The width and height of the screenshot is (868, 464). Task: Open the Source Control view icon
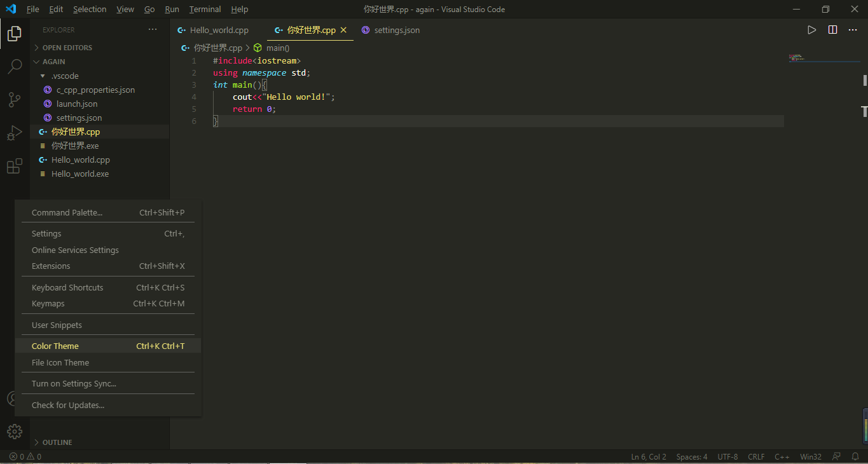tap(15, 99)
